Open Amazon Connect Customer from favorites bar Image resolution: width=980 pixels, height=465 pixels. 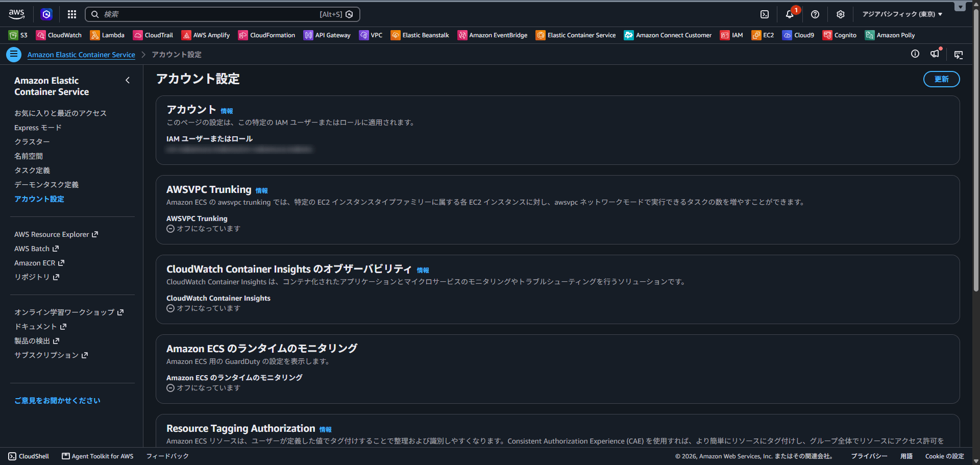(668, 35)
